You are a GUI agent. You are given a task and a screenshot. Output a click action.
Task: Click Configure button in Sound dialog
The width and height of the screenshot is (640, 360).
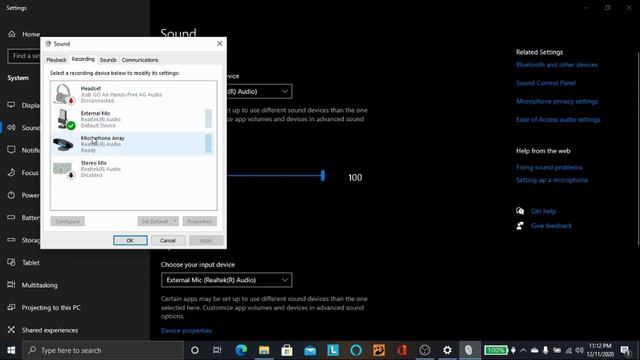(x=67, y=221)
